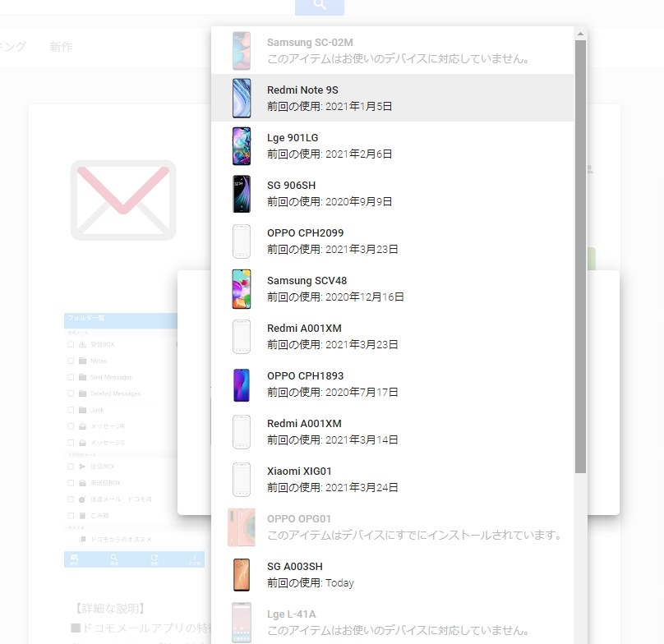Select Redmi A001XM used 2021年3月14日
Screen dimensions: 664x644
392,431
